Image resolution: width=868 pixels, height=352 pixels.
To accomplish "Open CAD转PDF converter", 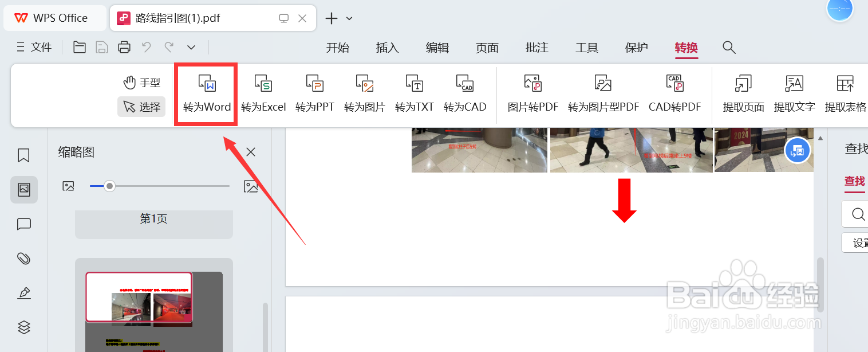I will click(x=675, y=95).
